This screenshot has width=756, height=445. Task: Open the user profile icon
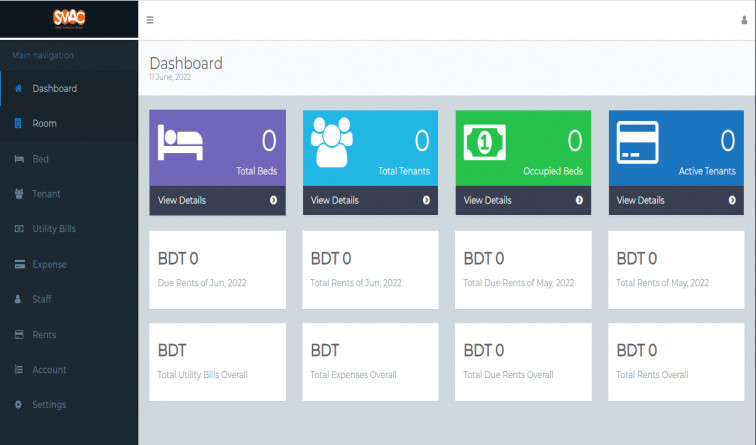click(x=744, y=20)
